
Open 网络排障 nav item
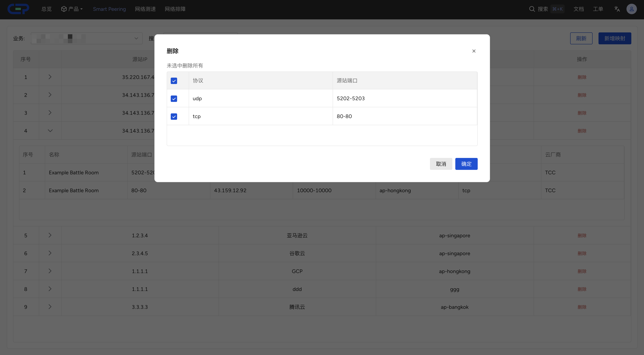point(175,9)
